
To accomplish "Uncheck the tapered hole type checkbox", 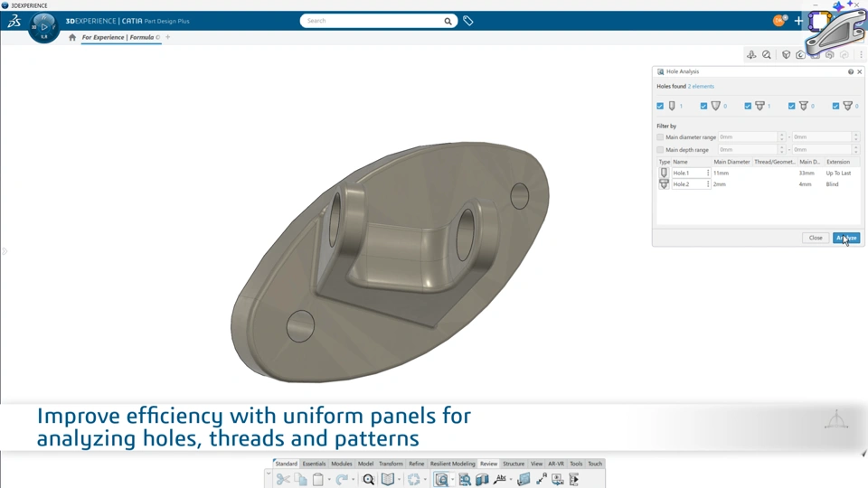I will [x=703, y=106].
